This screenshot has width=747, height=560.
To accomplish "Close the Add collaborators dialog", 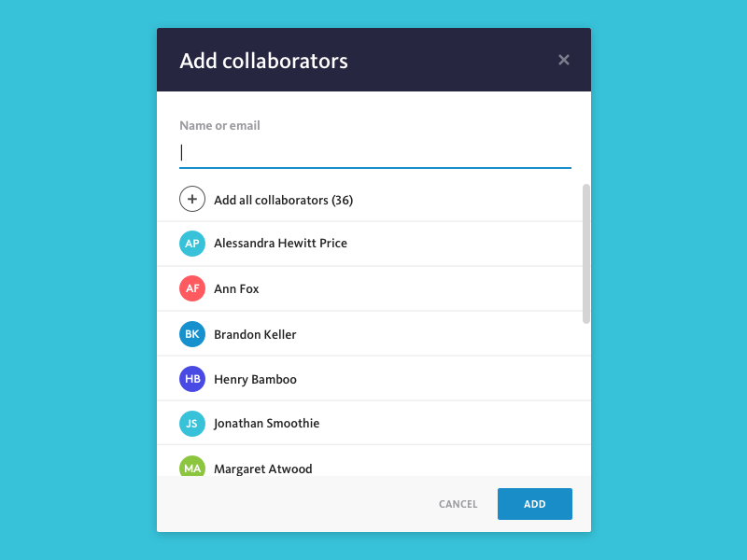I will pyautogui.click(x=564, y=60).
